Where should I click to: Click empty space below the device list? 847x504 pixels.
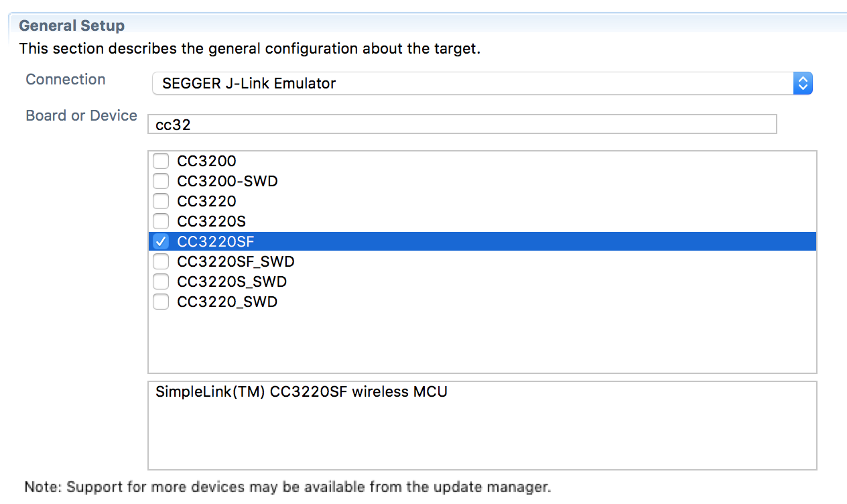click(x=481, y=342)
